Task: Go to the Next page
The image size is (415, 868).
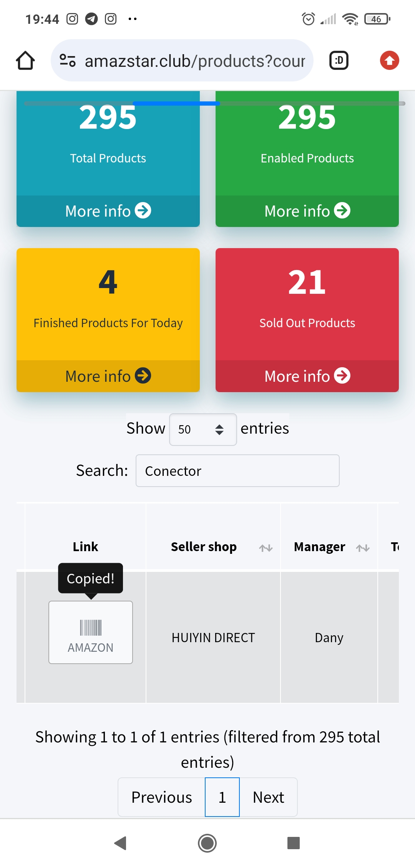Action: coord(268,797)
